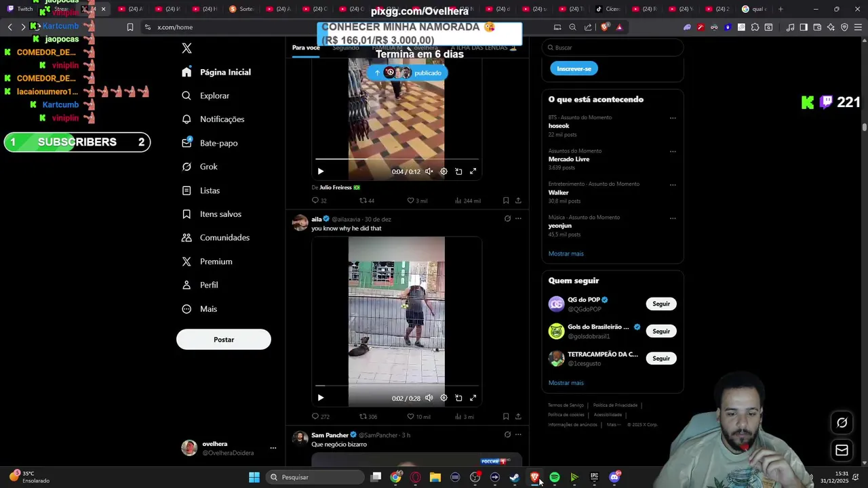Click the Postar button
This screenshot has height=488, width=868.
coord(224,340)
